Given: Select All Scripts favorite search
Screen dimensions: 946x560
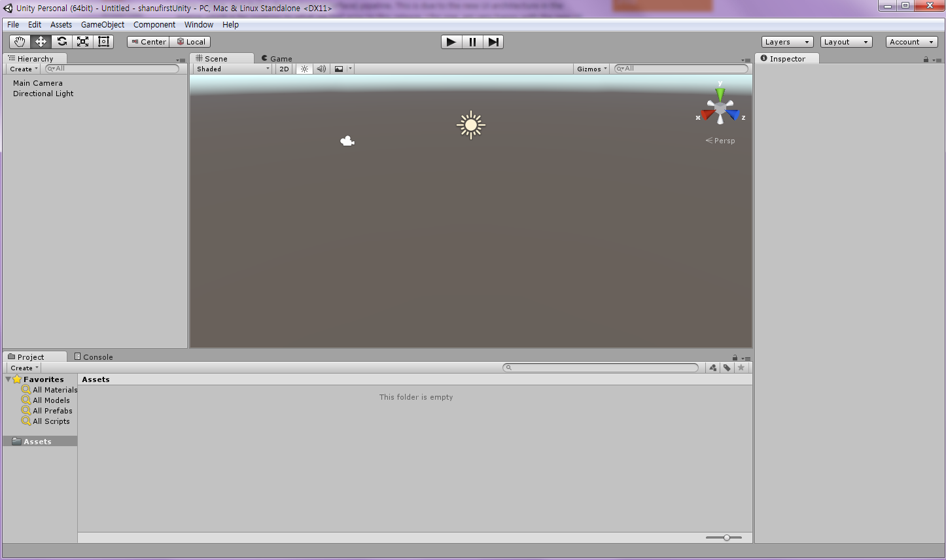Looking at the screenshot, I should pos(46,421).
